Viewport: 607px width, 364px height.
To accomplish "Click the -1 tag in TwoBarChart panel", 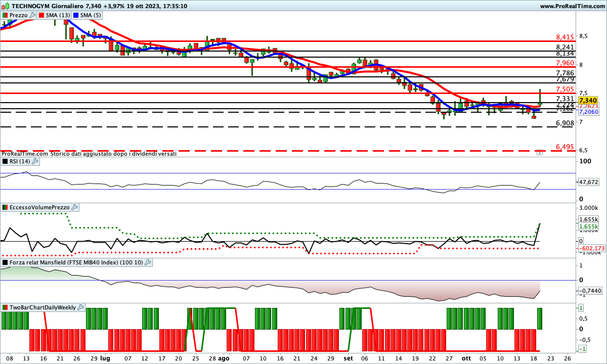I will coord(582,349).
